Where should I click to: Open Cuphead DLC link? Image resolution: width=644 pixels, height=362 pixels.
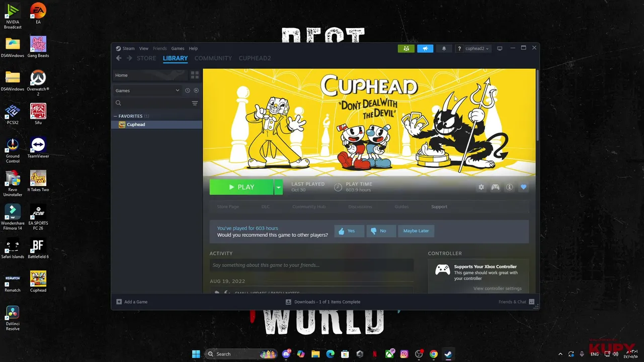265,207
